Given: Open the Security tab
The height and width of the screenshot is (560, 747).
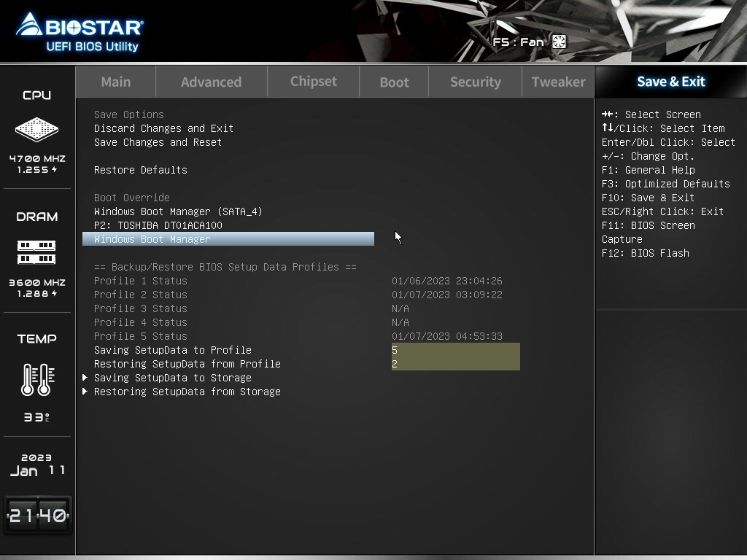Looking at the screenshot, I should point(476,82).
